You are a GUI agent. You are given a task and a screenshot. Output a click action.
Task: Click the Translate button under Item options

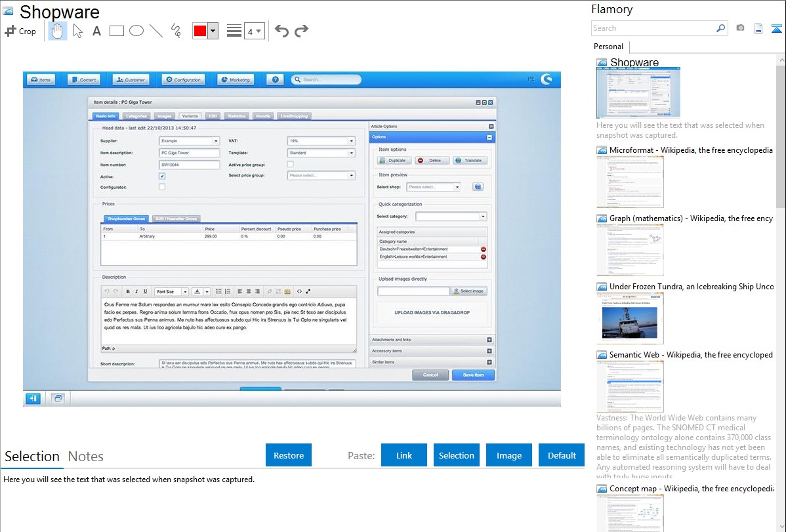pyautogui.click(x=470, y=161)
